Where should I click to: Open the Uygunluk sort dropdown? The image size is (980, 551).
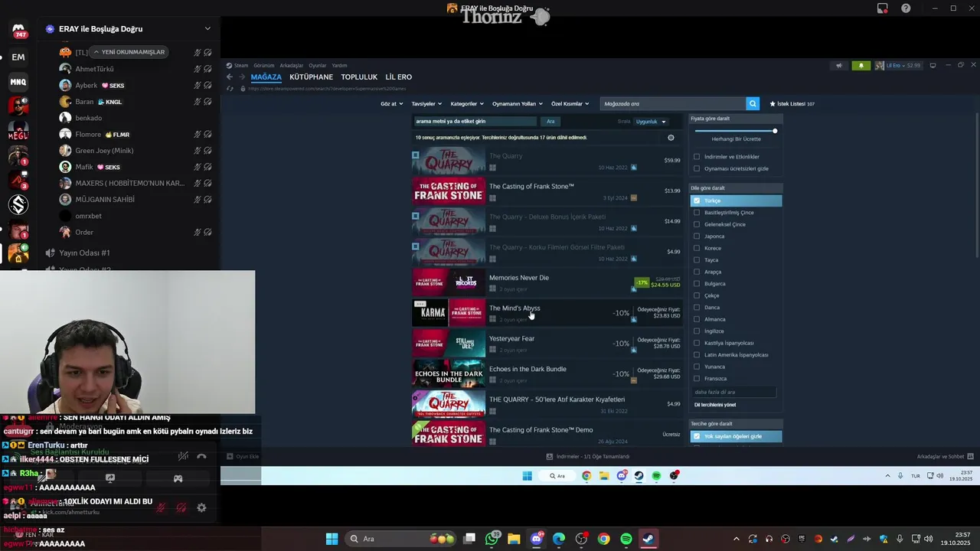click(652, 122)
